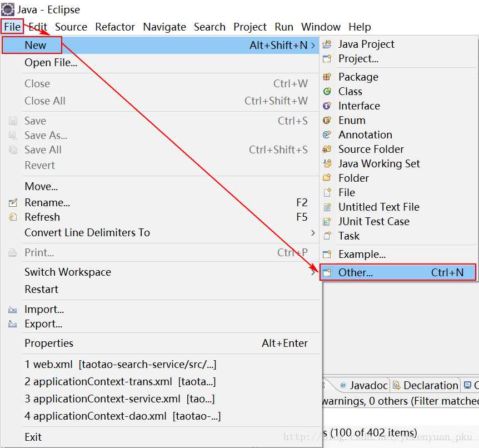
Task: Expand Convert Line Delimiters To submenu arrow
Action: pos(313,233)
